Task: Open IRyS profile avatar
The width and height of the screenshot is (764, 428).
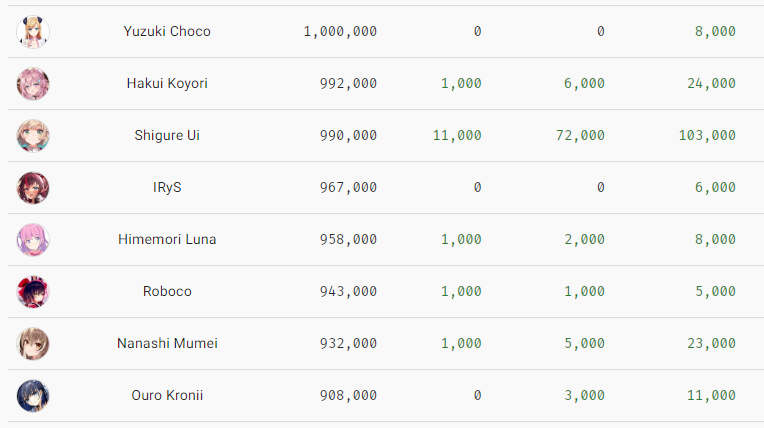Action: 33,188
